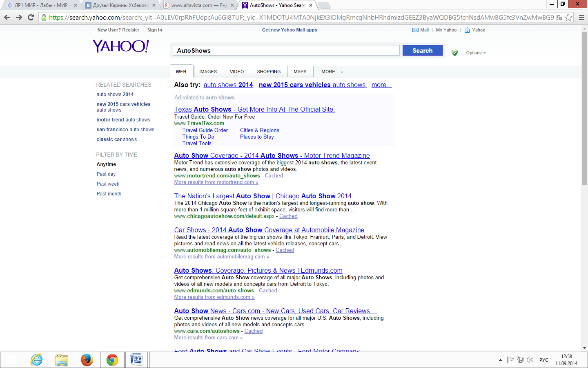The image size is (588, 368).
Task: Click the browser address bar URL
Action: (x=301, y=17)
